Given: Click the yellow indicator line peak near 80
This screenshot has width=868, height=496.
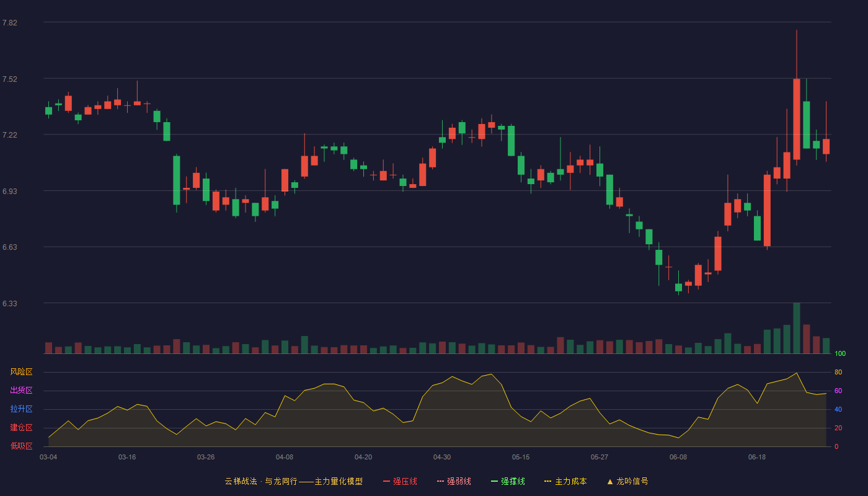Looking at the screenshot, I should point(797,373).
